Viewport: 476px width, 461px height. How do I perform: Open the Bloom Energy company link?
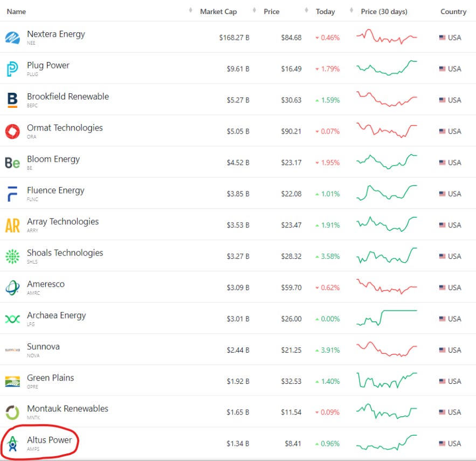pos(53,159)
